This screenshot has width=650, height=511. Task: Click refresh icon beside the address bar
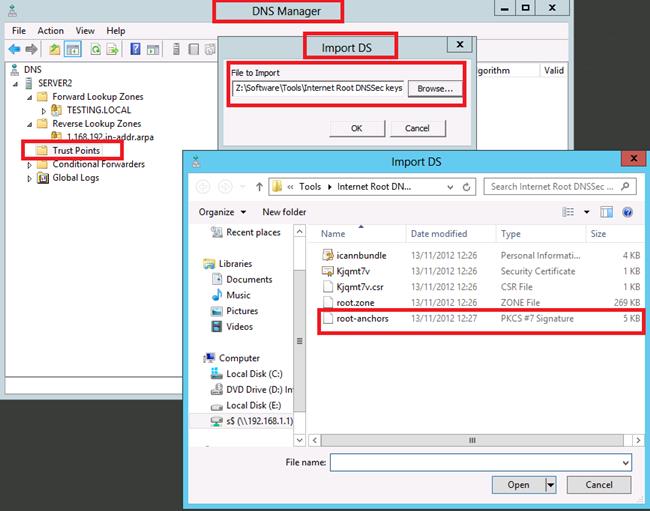(466, 187)
